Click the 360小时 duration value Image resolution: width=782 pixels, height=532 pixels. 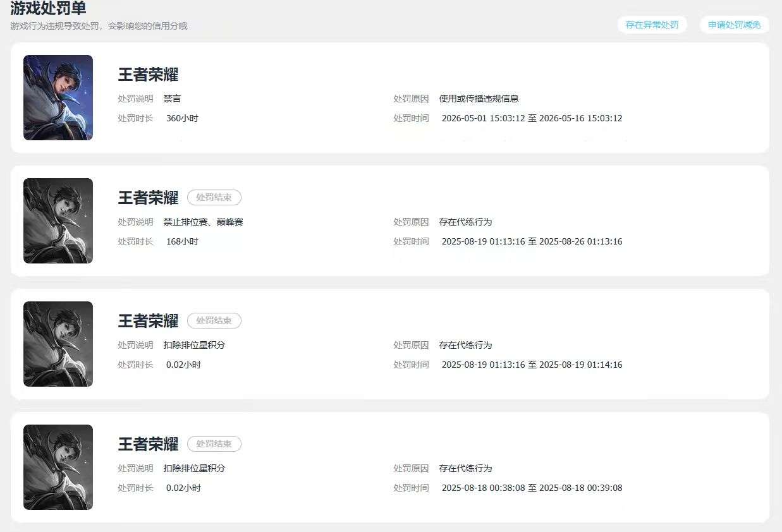click(182, 118)
